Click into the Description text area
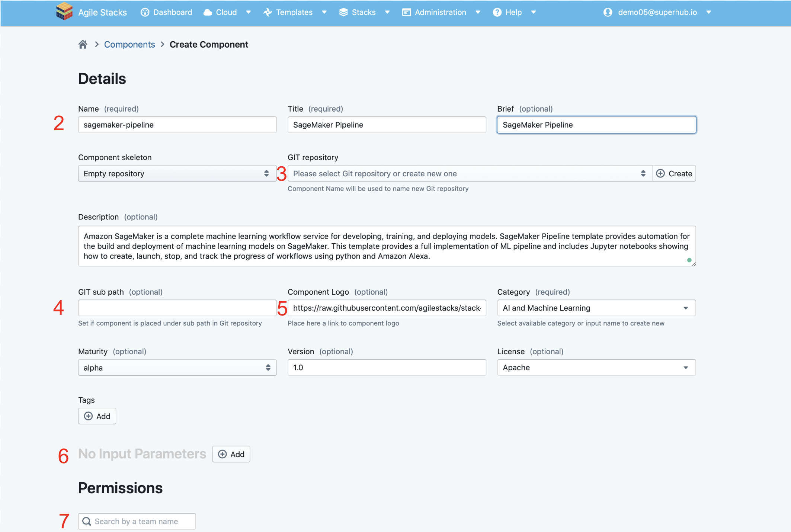This screenshot has height=532, width=791. 387,246
